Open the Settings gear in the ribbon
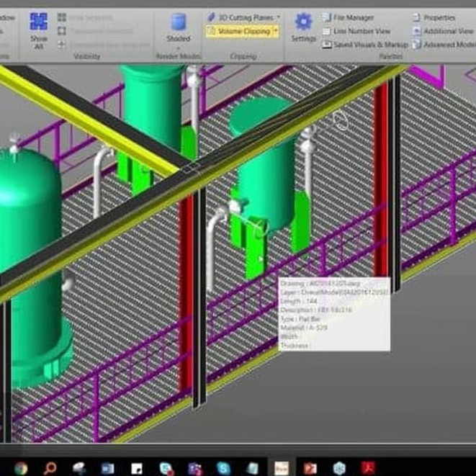Viewport: 476px width, 476px height. click(x=304, y=22)
